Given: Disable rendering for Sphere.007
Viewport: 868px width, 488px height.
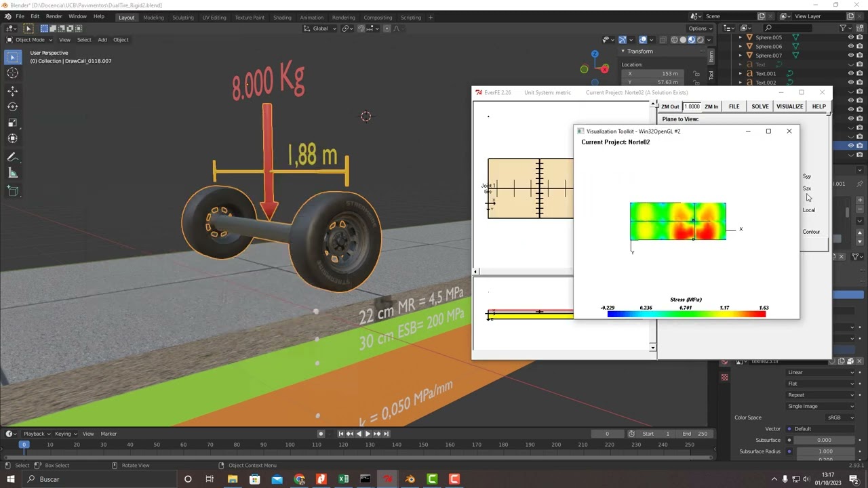Looking at the screenshot, I should 860,55.
